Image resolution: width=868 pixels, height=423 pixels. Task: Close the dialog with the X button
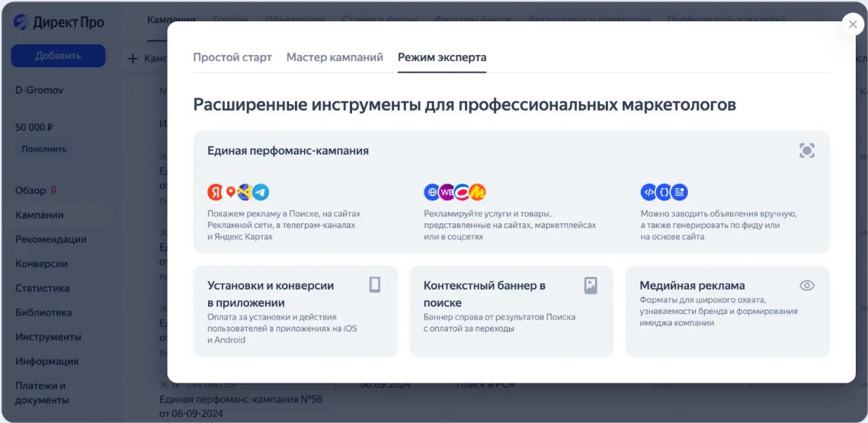click(x=853, y=24)
